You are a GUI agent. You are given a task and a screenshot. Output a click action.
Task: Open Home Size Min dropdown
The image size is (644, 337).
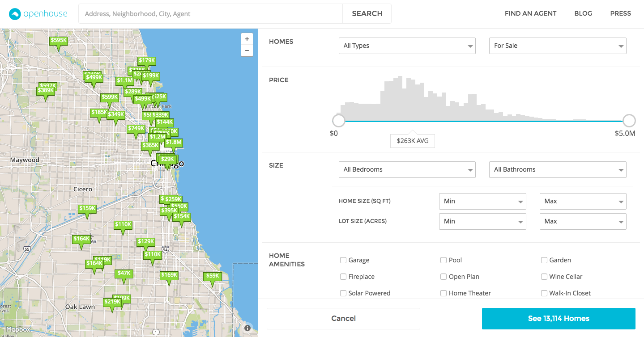tap(482, 201)
